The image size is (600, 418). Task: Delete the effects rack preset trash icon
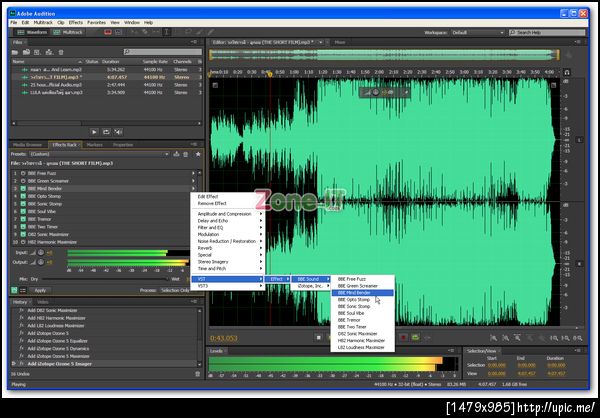[x=186, y=154]
